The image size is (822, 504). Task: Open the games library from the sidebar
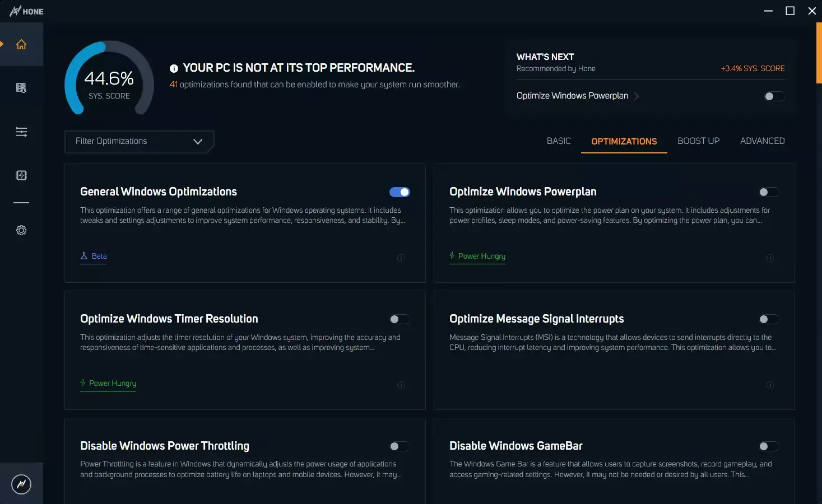coord(21,87)
